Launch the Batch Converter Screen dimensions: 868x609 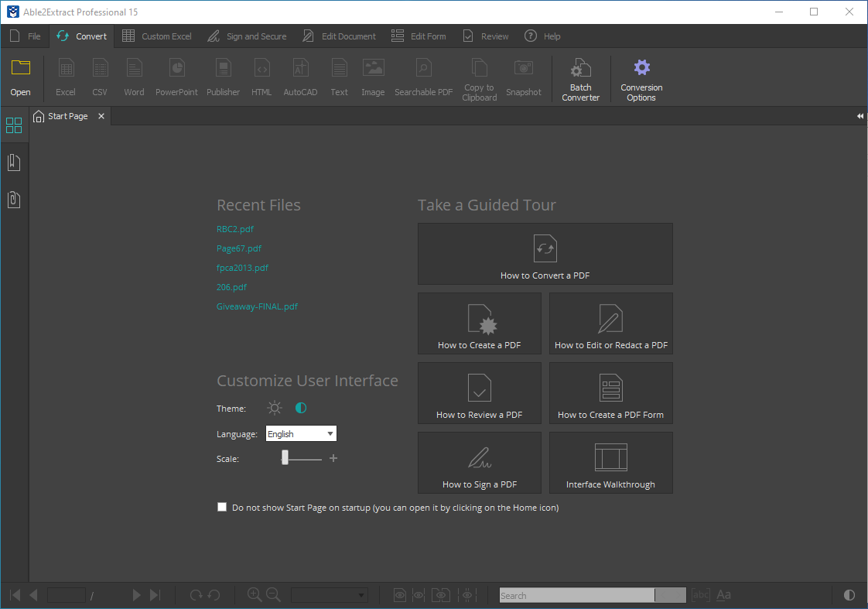point(580,76)
